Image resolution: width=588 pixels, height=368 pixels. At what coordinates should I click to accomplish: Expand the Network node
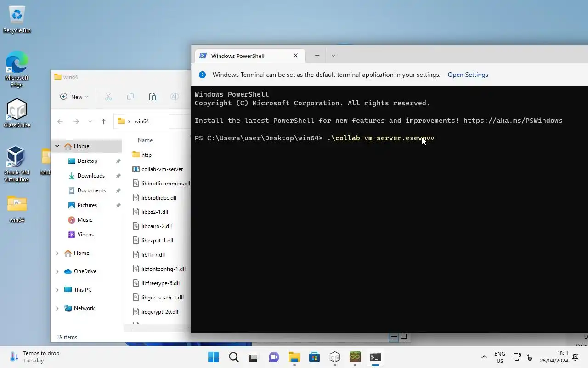(57, 308)
